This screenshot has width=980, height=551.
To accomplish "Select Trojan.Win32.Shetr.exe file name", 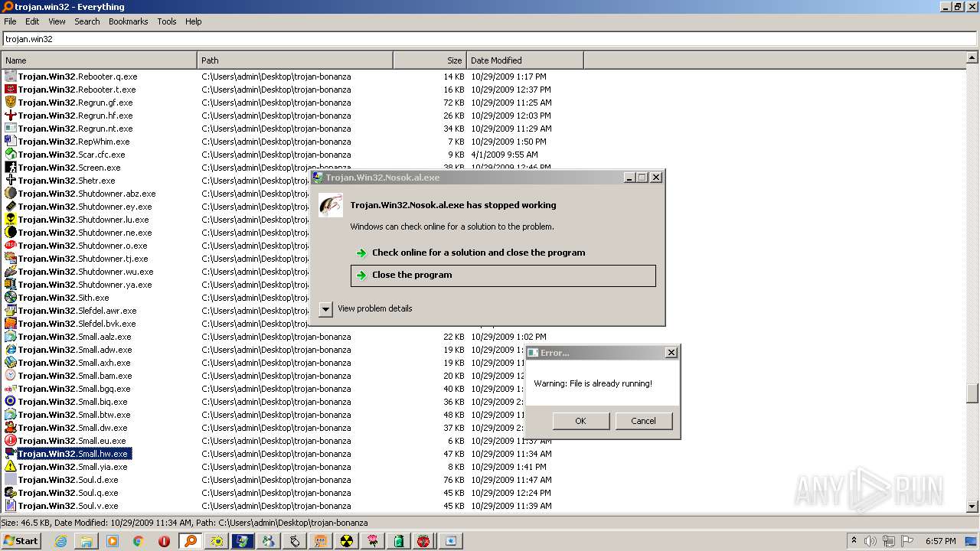I will 67,181.
